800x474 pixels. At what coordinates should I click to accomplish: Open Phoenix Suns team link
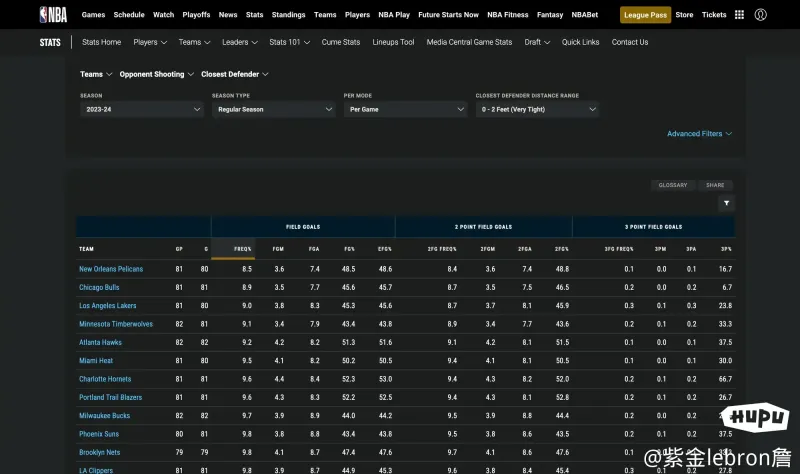coord(99,434)
